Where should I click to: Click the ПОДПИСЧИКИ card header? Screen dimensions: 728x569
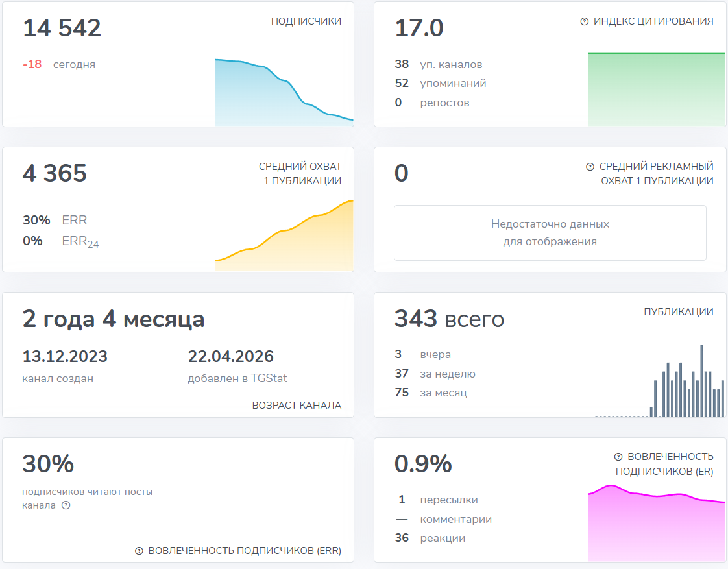click(x=306, y=21)
